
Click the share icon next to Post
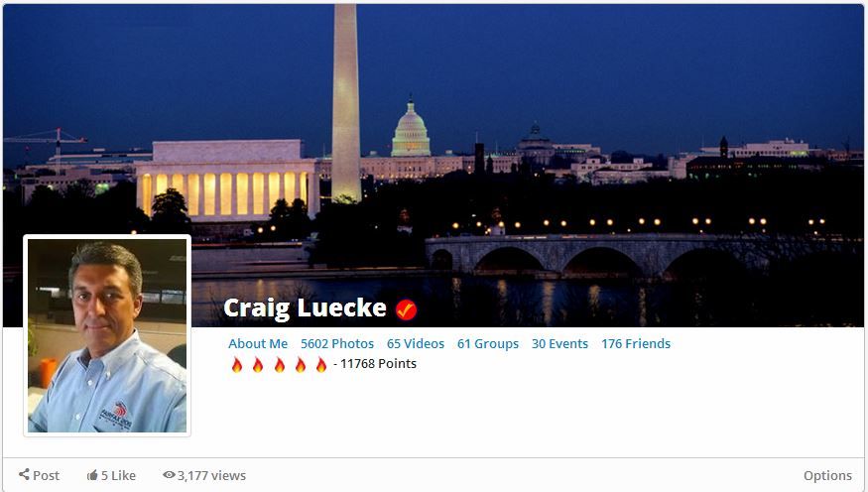(x=24, y=474)
